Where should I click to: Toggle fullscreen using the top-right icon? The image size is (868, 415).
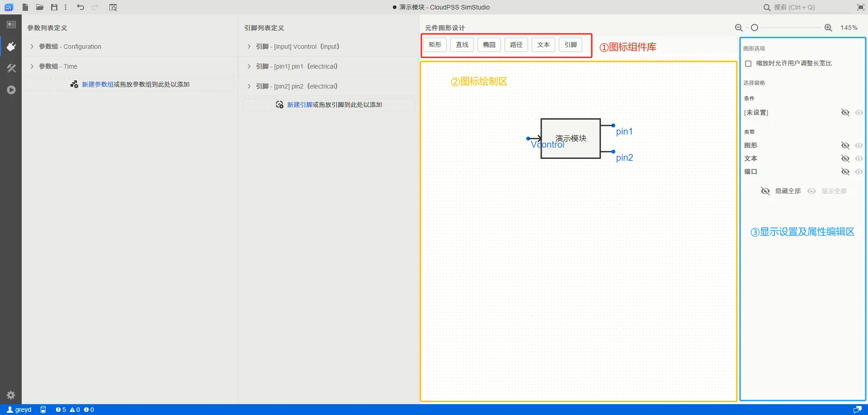click(x=861, y=7)
